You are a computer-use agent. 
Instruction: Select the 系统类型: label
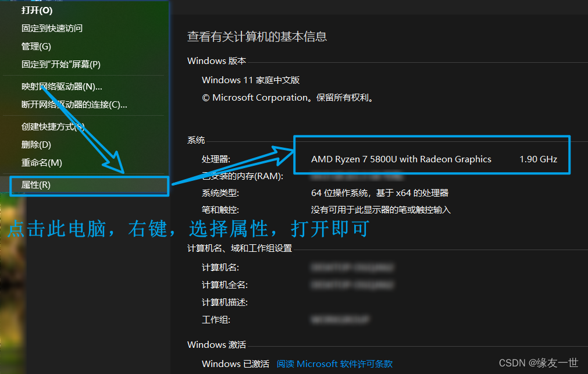[x=220, y=193]
